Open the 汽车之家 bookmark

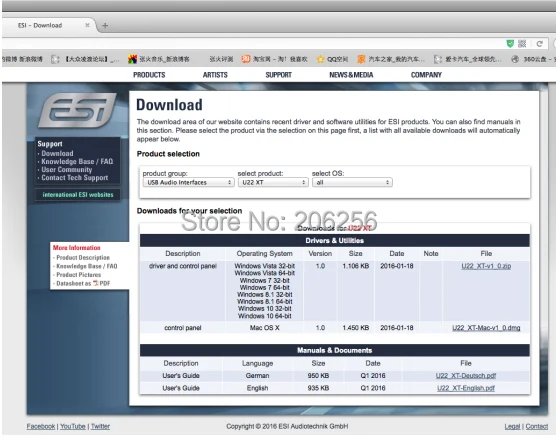(x=391, y=59)
